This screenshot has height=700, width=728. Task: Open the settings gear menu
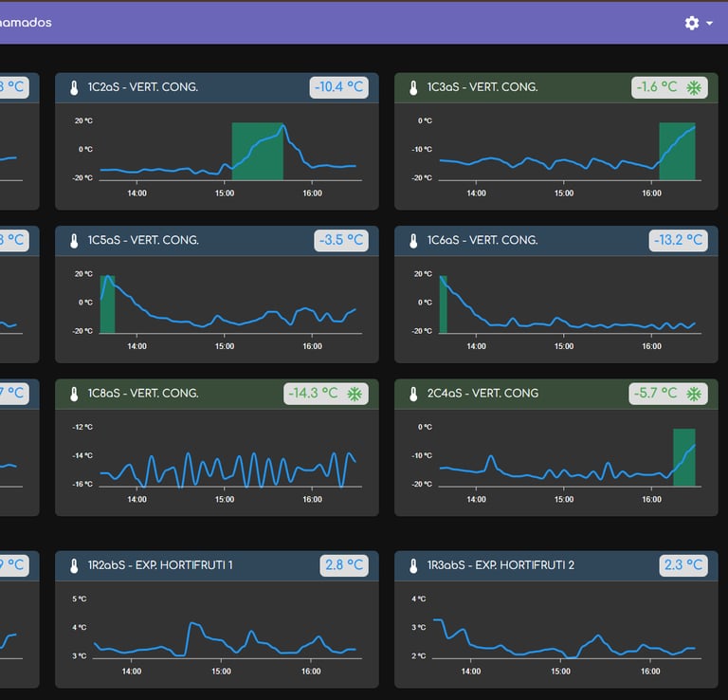pos(692,23)
